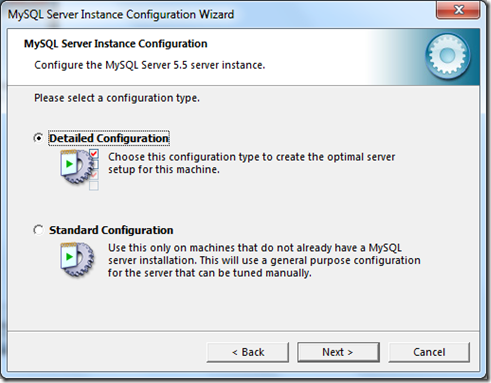Go back with the < Back button
Screen dimensions: 491x383
248,352
